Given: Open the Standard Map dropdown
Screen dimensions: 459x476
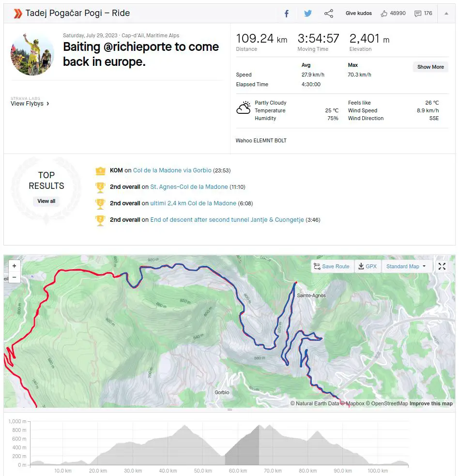Looking at the screenshot, I should 406,266.
